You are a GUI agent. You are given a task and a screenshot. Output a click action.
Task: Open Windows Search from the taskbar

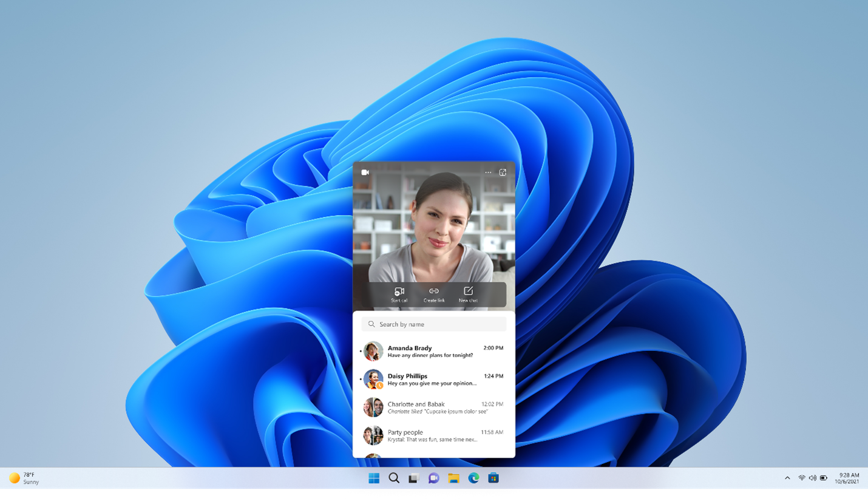pos(393,478)
